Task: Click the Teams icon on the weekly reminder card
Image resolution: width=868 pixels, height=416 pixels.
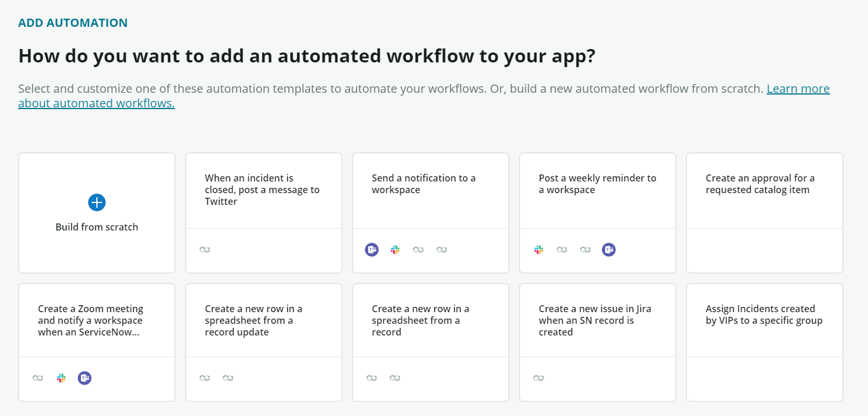Action: click(609, 249)
